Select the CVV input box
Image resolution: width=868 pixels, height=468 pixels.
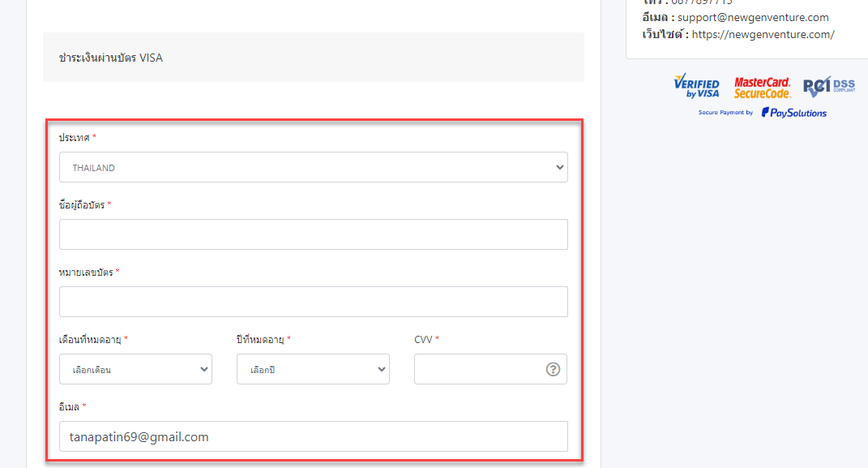pyautogui.click(x=478, y=369)
